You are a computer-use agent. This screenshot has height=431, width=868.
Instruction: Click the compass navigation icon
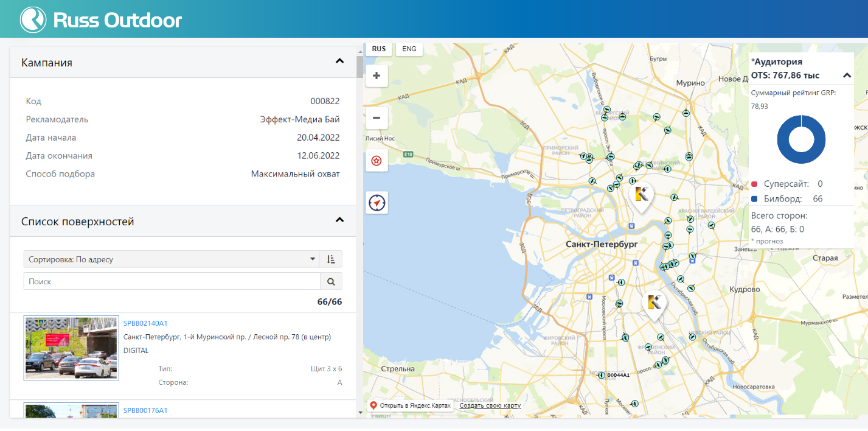click(377, 202)
